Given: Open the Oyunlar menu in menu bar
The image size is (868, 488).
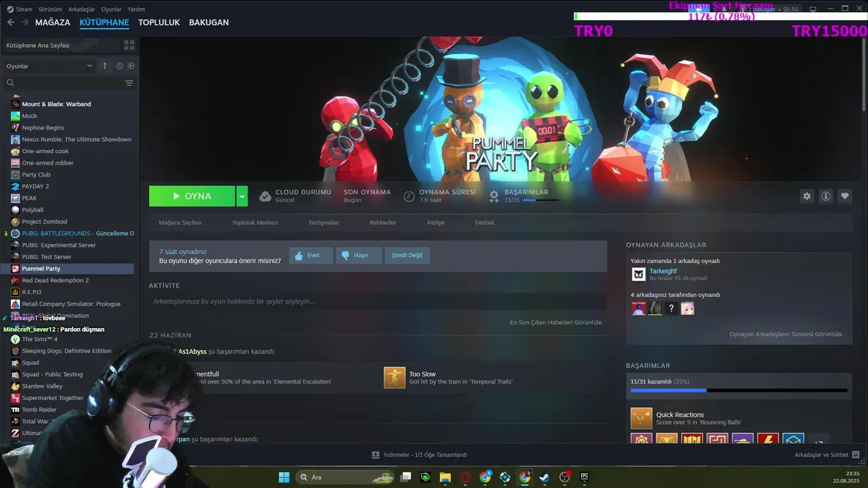Looking at the screenshot, I should coord(111,9).
